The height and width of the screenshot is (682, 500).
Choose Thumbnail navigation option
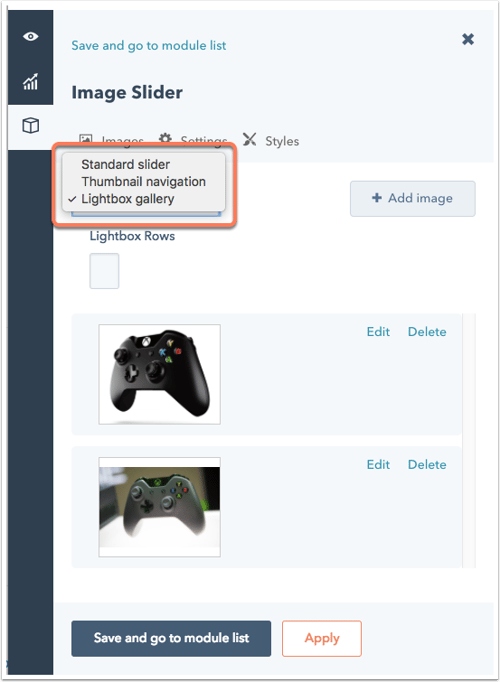(x=143, y=181)
